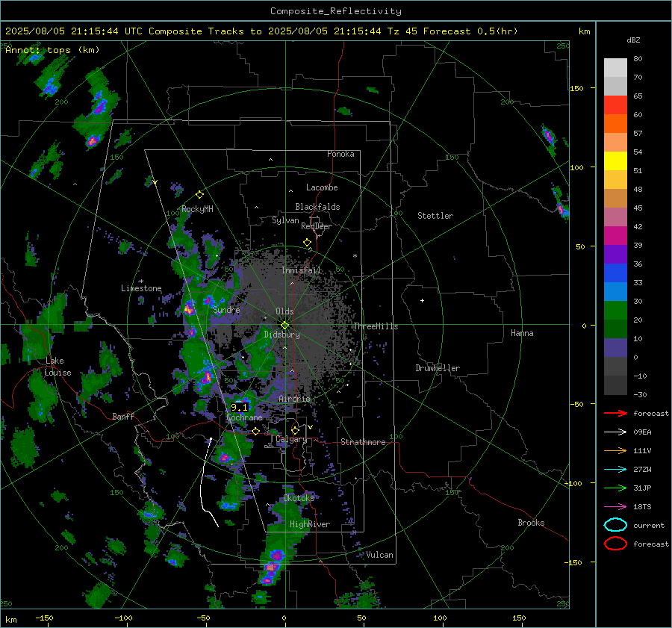
Task: Click the red forecast arrow in legend
Action: click(615, 413)
